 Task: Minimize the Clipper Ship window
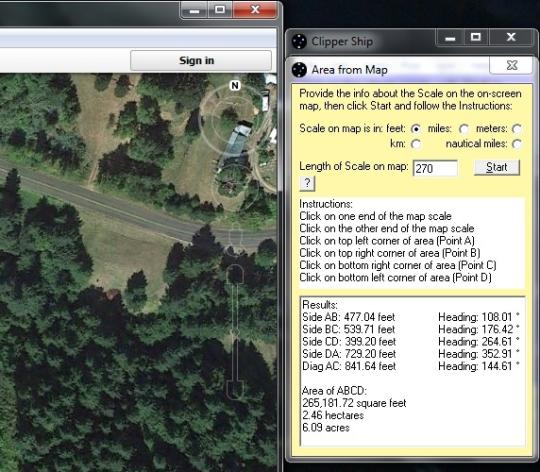[450, 38]
